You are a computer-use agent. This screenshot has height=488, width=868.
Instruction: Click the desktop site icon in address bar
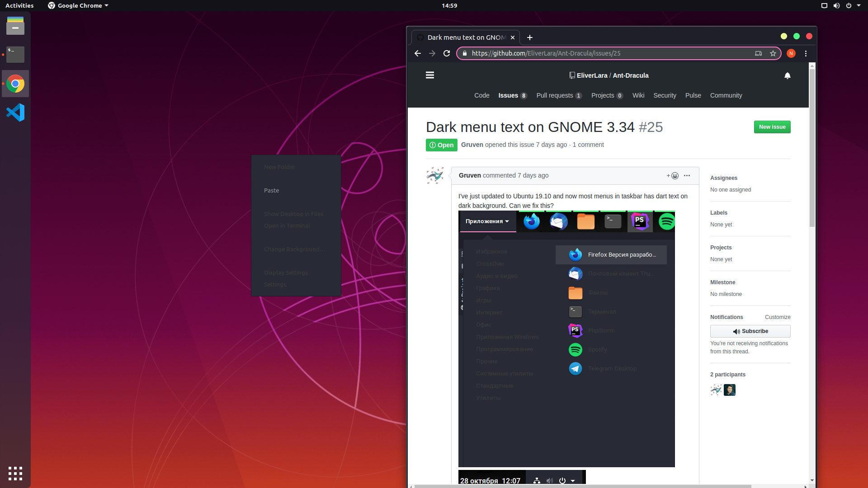(x=759, y=53)
